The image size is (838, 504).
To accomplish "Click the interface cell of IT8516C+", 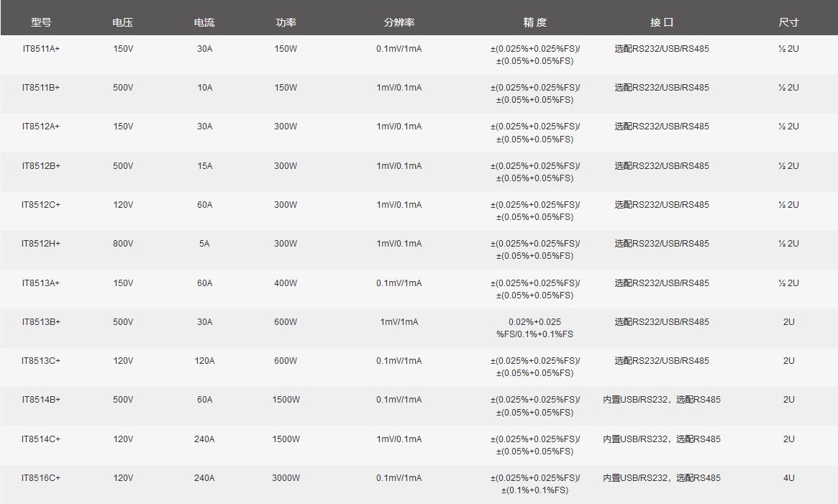I will (662, 478).
